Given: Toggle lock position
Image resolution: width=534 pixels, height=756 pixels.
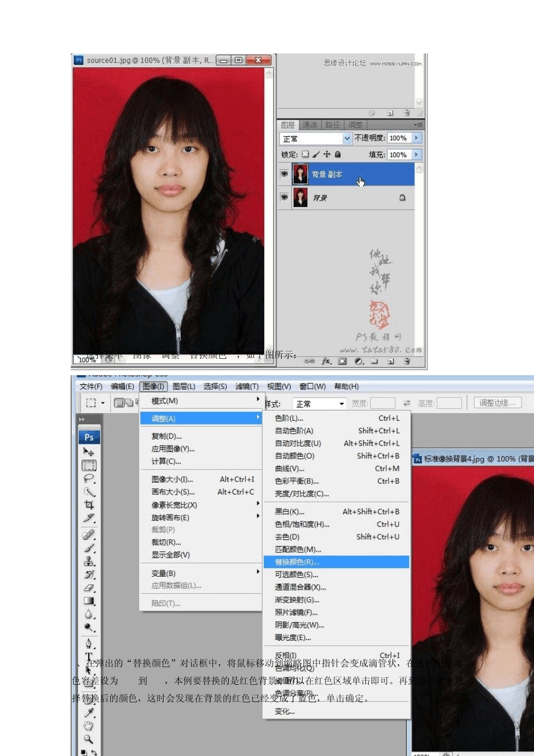Looking at the screenshot, I should tap(327, 154).
